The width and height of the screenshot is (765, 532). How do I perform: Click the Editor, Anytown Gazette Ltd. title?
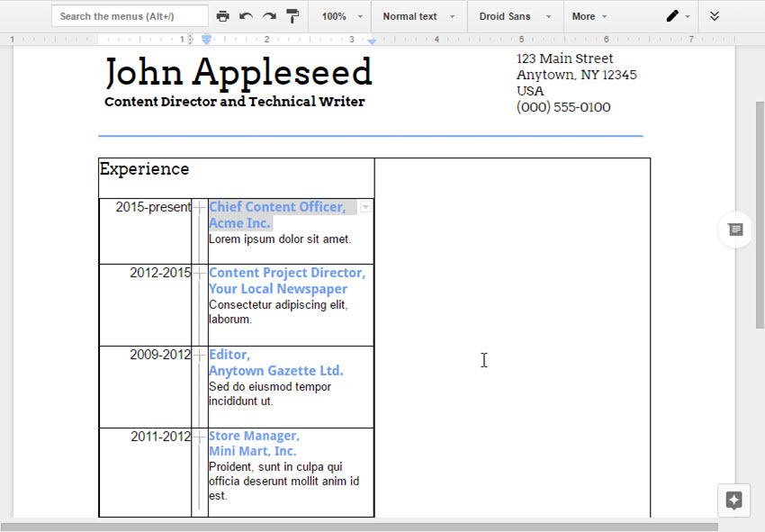pos(275,363)
